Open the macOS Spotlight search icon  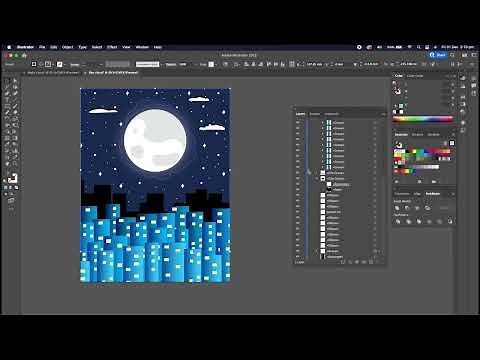(x=419, y=47)
